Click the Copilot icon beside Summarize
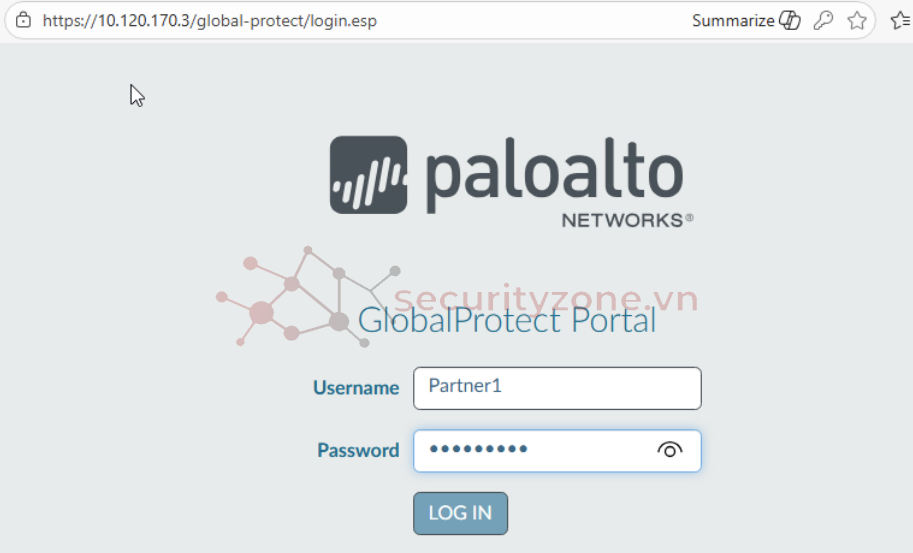913x553 pixels. [790, 20]
